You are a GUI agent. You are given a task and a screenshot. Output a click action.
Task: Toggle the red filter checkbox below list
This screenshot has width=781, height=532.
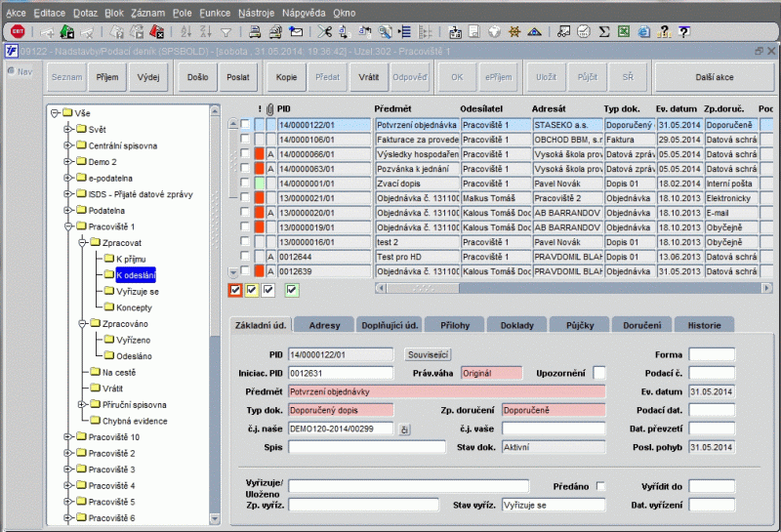(x=234, y=289)
